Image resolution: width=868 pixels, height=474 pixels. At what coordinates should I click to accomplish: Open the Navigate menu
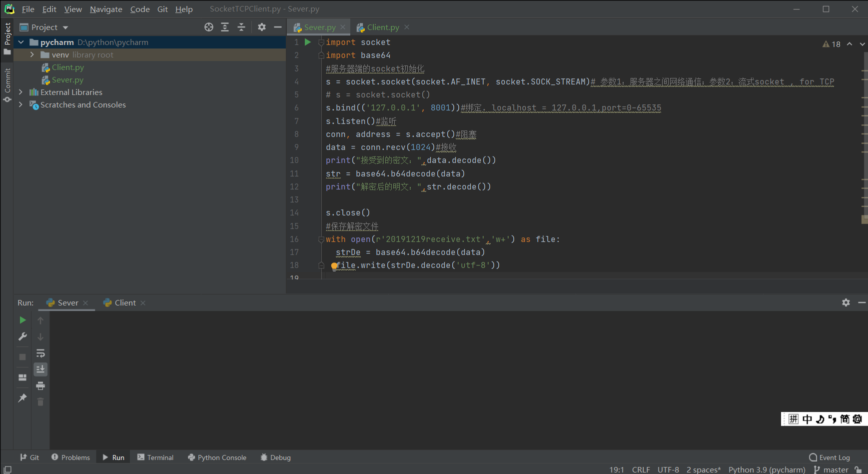[106, 9]
